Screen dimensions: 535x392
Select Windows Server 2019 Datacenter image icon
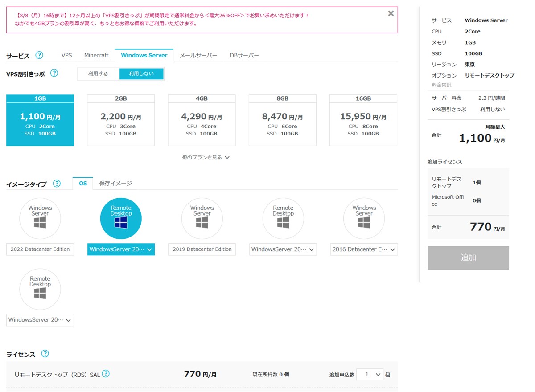point(202,218)
